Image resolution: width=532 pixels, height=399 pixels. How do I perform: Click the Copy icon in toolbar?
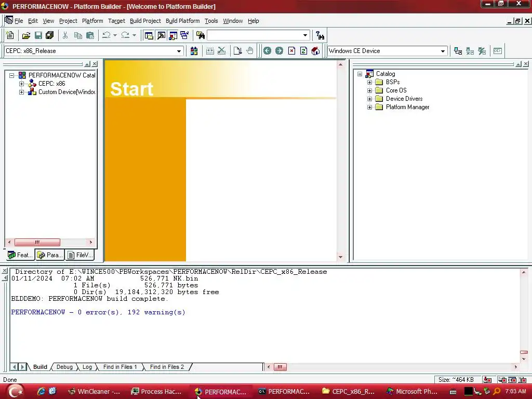click(x=78, y=35)
